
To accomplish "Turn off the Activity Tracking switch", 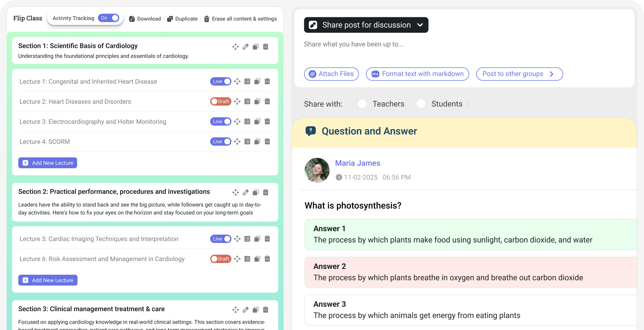I will pos(109,18).
